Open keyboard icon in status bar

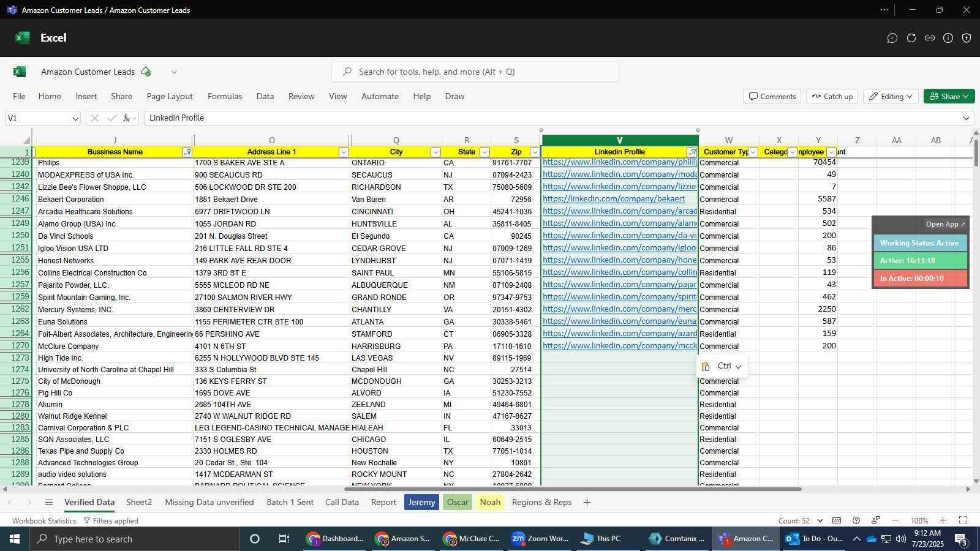point(837,520)
